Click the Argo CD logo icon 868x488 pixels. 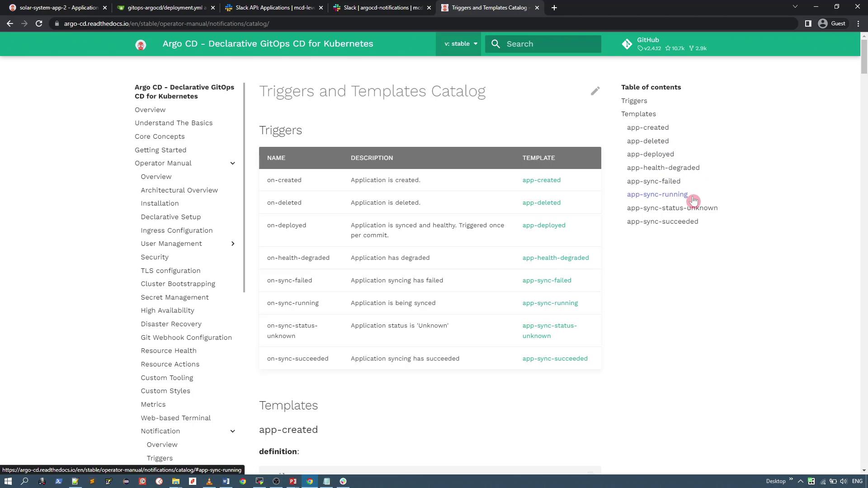pyautogui.click(x=141, y=44)
